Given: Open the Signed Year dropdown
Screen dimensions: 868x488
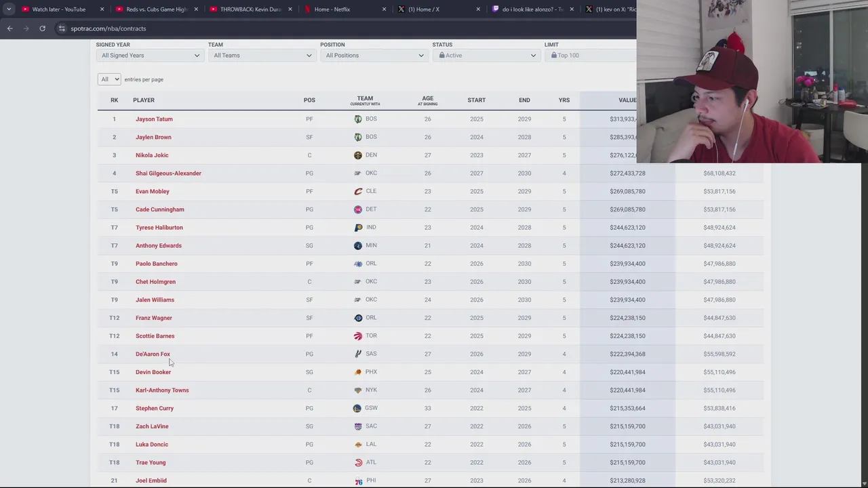Looking at the screenshot, I should pyautogui.click(x=151, y=56).
